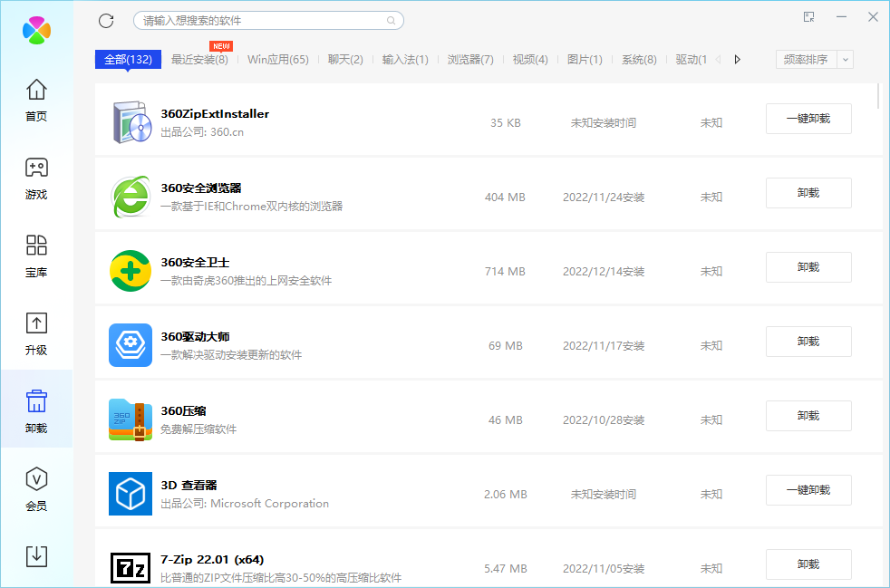Select the 全部(132) tab
This screenshot has height=588, width=890.
[x=129, y=60]
